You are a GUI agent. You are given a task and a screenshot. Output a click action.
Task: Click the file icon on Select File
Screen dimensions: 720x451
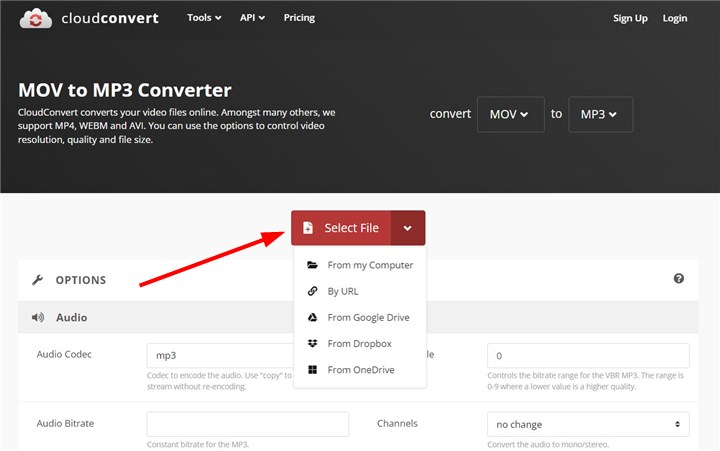308,228
